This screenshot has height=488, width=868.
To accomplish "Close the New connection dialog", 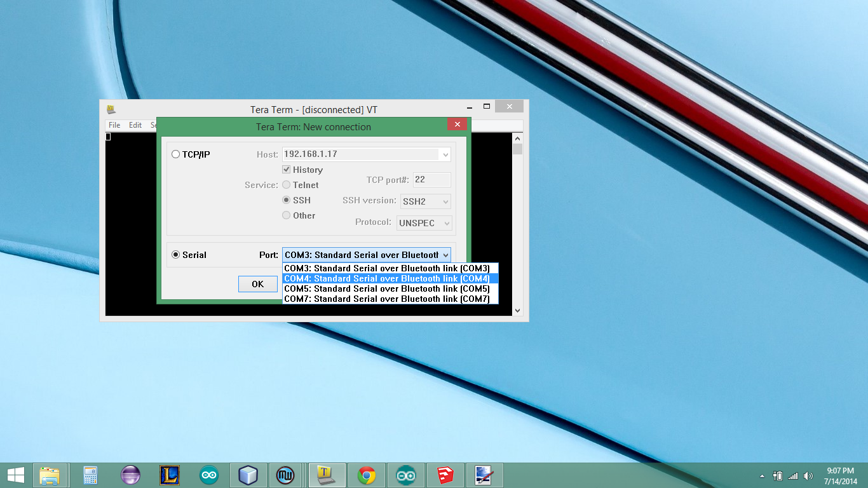I will click(x=457, y=124).
